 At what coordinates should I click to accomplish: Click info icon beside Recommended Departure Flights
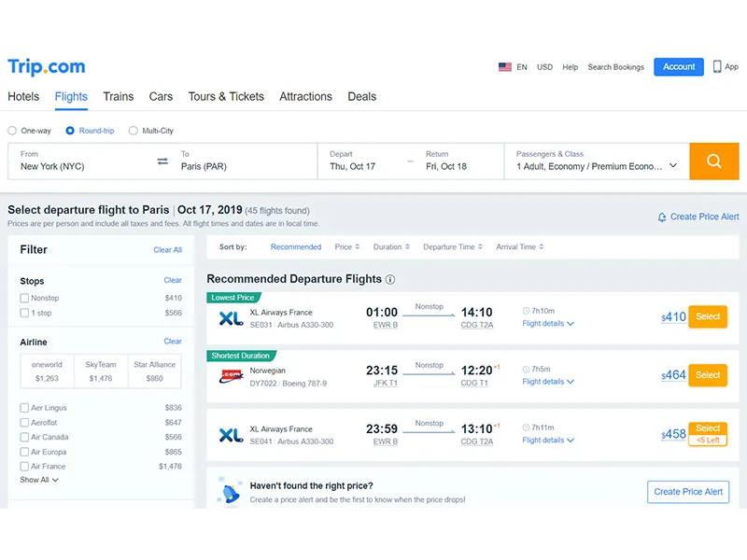[390, 279]
